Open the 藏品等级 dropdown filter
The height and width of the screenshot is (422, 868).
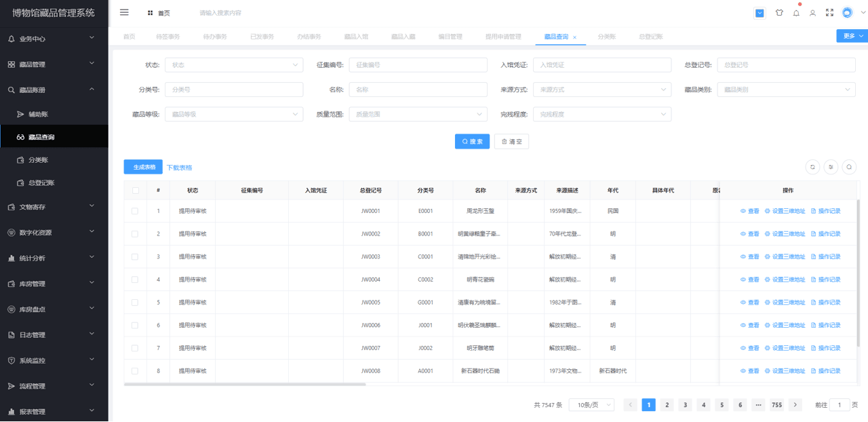click(x=234, y=115)
